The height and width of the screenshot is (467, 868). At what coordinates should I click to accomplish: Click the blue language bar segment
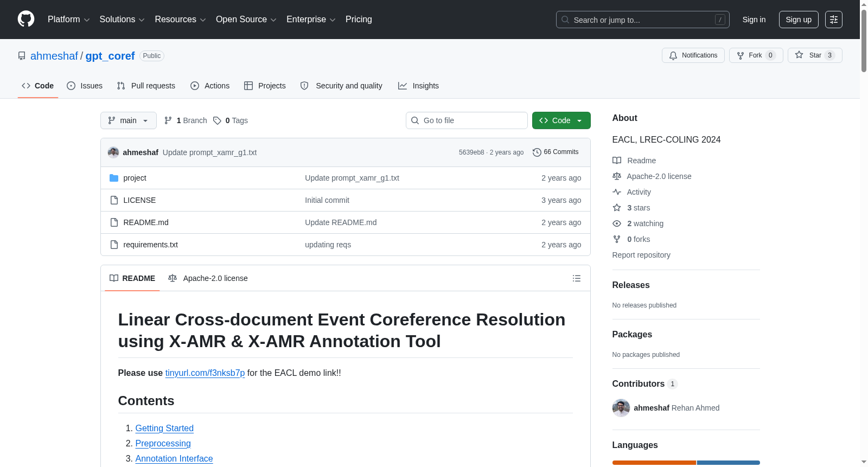[x=729, y=463]
